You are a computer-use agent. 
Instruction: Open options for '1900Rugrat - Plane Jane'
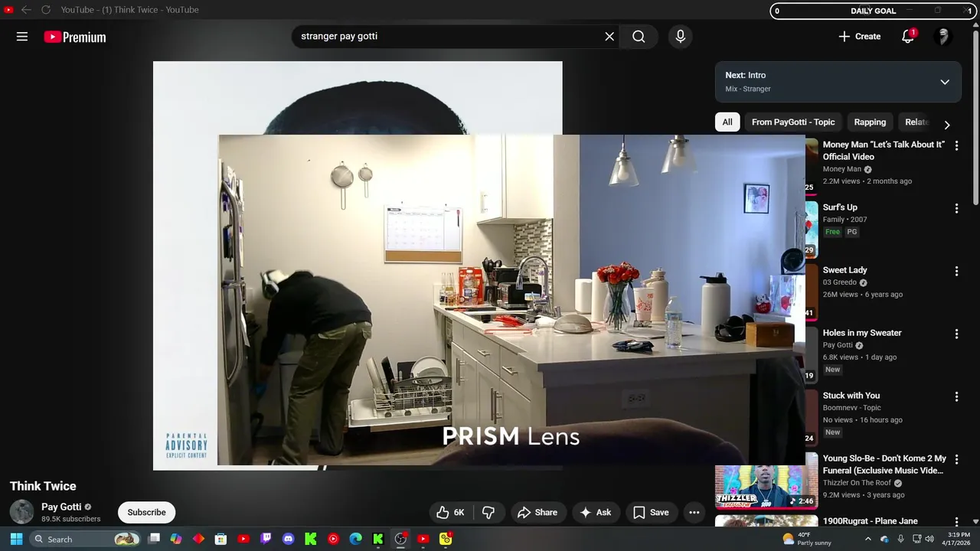[956, 522]
